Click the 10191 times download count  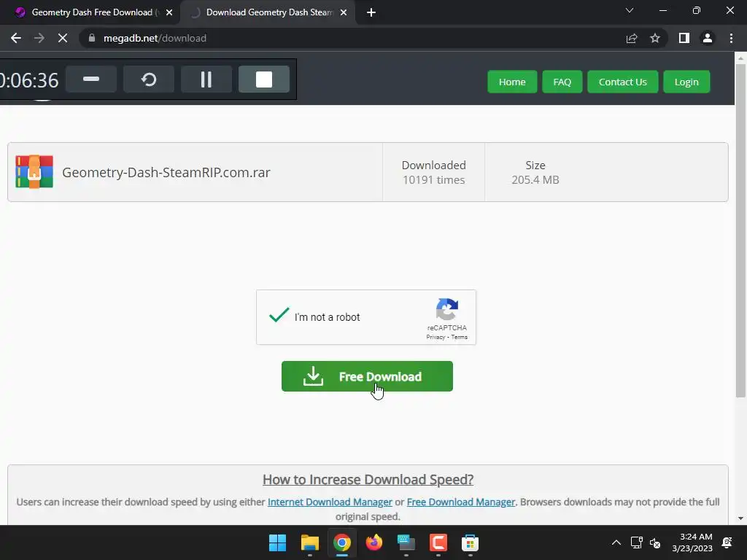click(x=433, y=180)
